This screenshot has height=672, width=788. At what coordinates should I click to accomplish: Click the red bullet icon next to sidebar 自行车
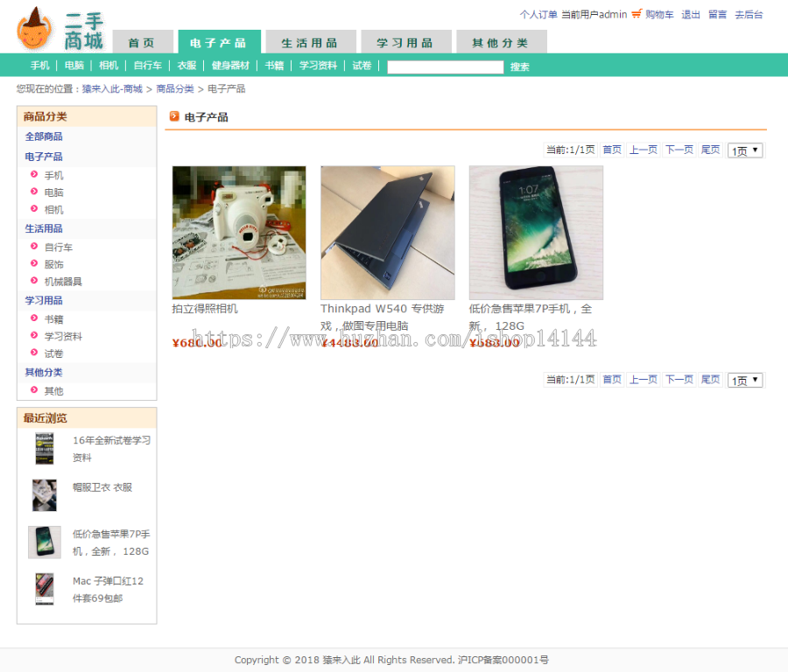(x=34, y=246)
